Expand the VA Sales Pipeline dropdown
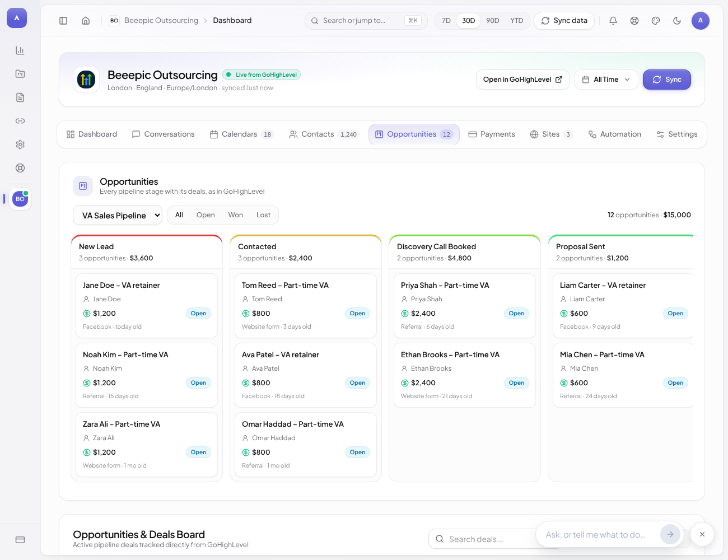This screenshot has width=728, height=560. coord(118,216)
